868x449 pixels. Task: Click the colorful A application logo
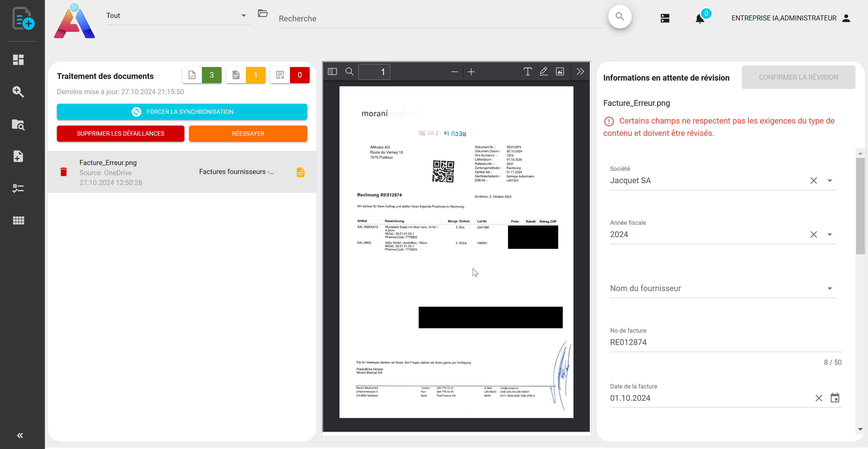click(x=74, y=21)
